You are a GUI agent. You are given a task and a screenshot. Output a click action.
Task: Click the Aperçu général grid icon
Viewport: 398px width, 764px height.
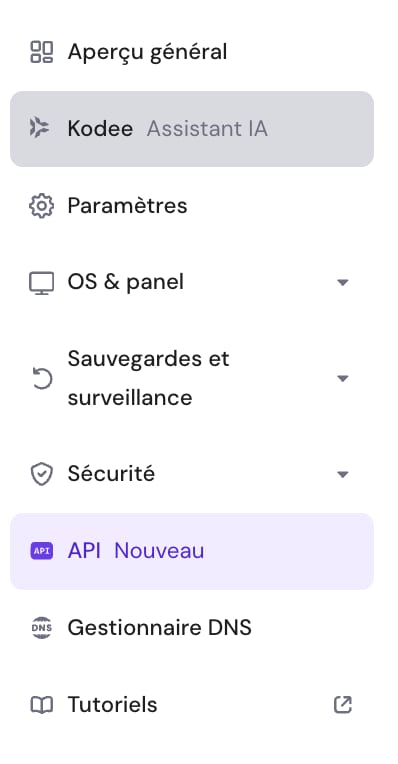(41, 52)
